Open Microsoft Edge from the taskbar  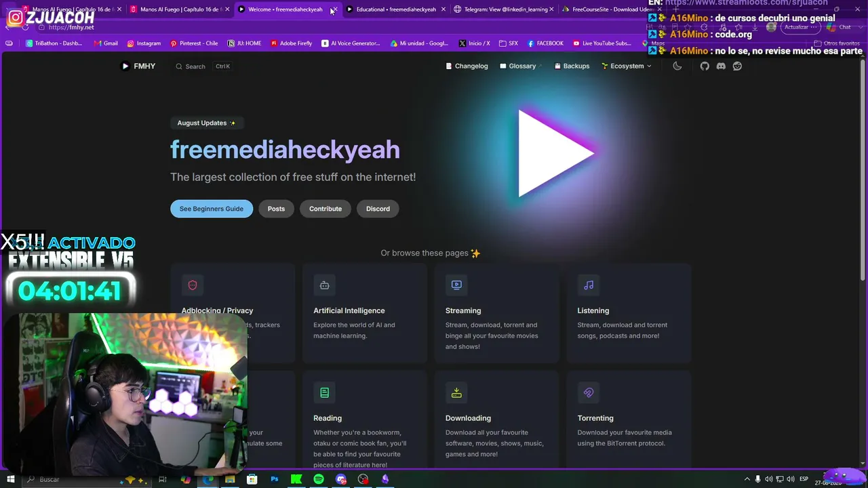(x=208, y=479)
